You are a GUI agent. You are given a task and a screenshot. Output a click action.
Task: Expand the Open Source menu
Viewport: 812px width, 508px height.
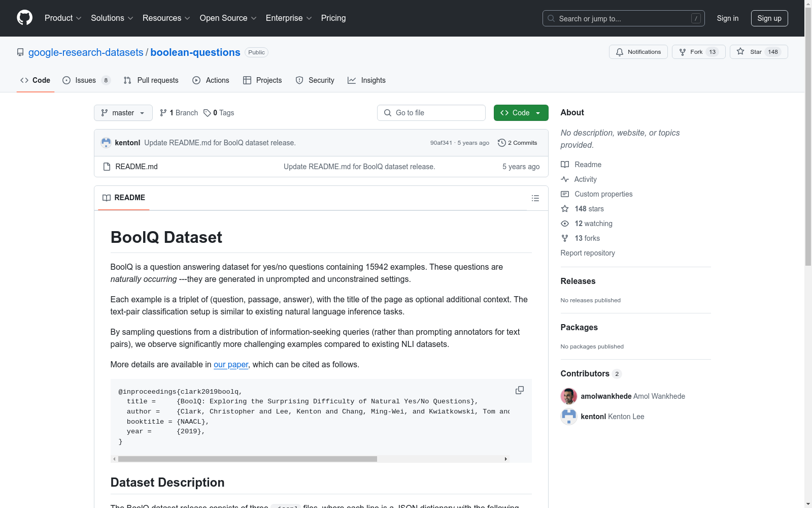coord(228,18)
